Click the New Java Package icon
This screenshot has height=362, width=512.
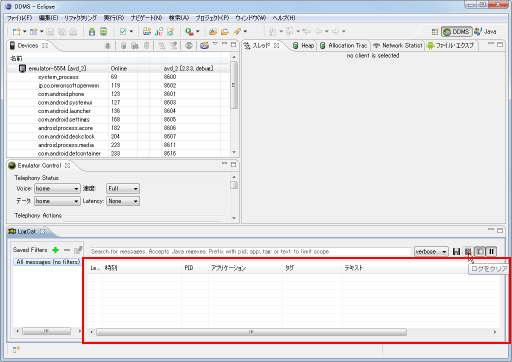click(147, 32)
